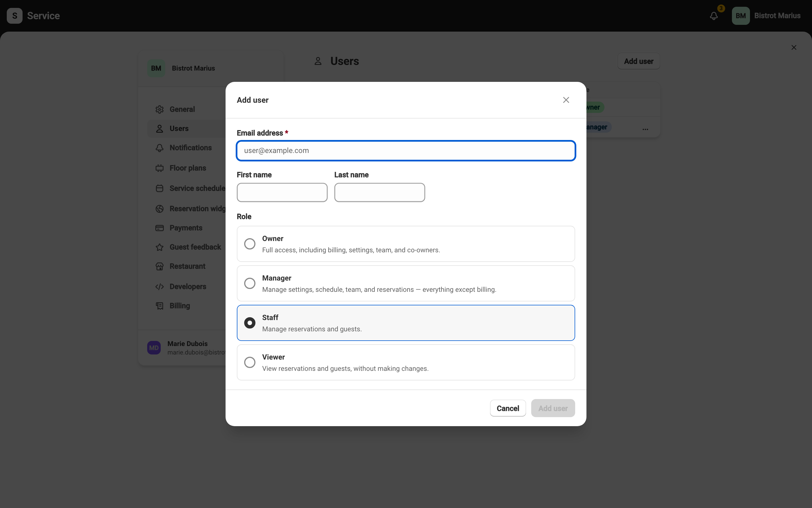The width and height of the screenshot is (812, 508).
Task: Open Users settings page
Action: [x=179, y=129]
